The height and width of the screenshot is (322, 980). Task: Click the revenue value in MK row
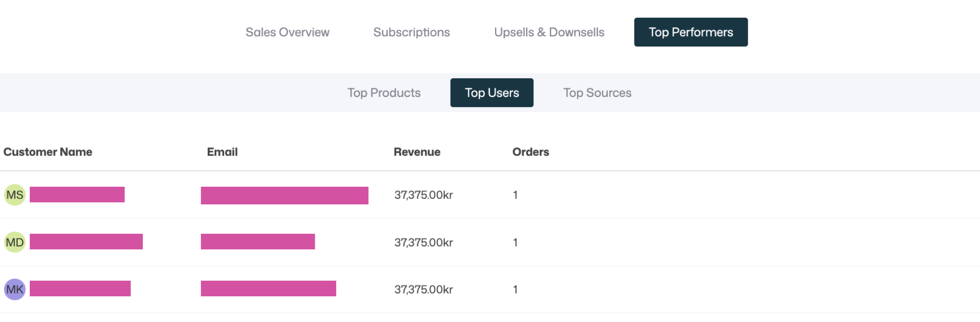pyautogui.click(x=423, y=289)
